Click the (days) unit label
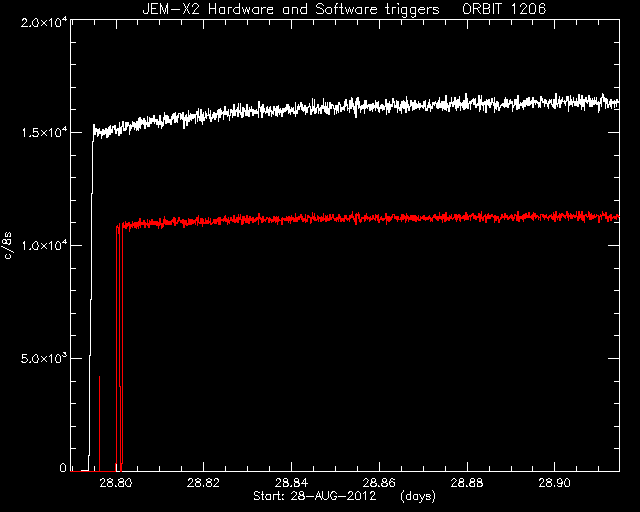Screen dimensions: 640x512 (418, 496)
